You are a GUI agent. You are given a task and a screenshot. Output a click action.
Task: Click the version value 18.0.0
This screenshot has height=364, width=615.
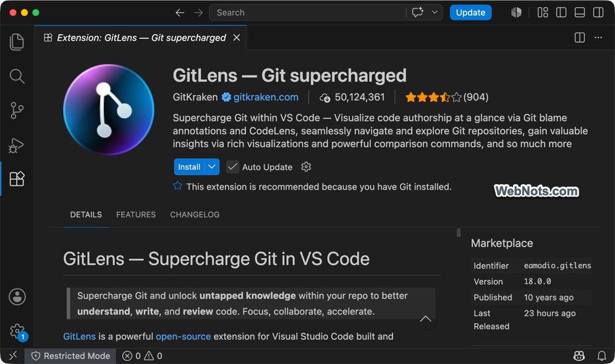tap(537, 281)
